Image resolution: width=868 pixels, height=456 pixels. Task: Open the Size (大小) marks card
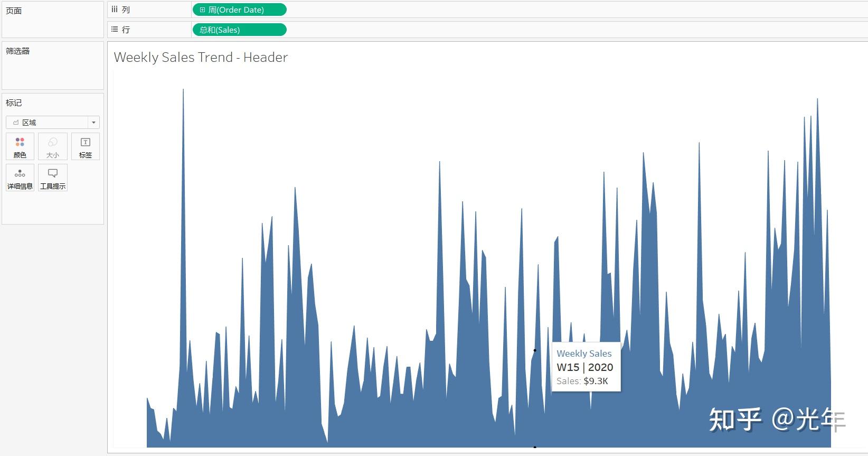coord(53,146)
